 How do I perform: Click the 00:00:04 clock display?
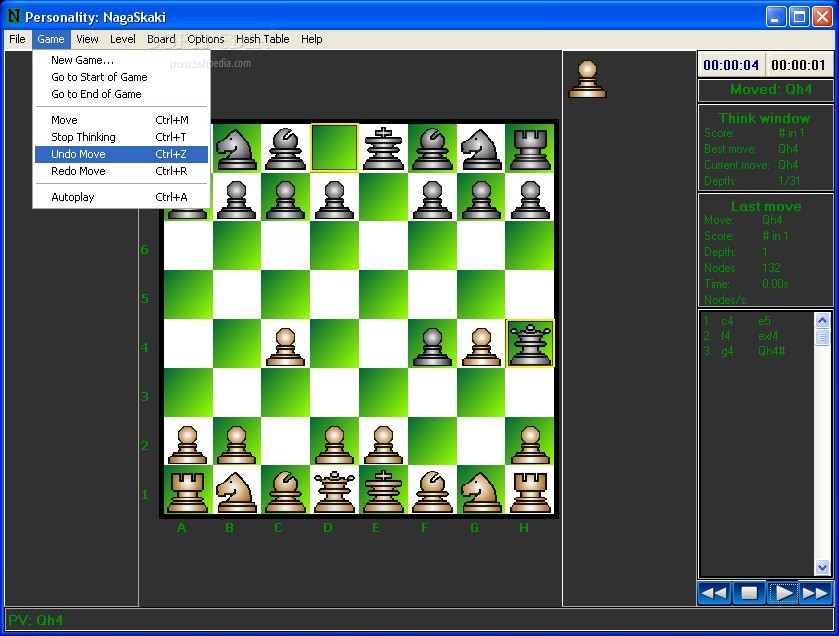[x=731, y=65]
